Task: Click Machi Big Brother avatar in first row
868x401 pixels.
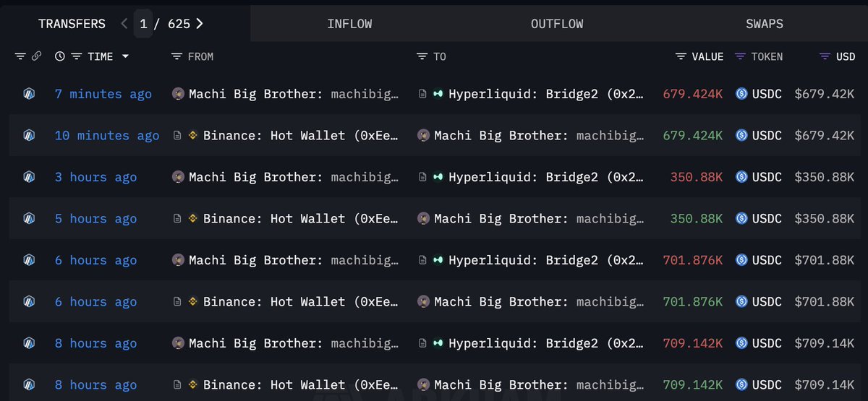Action: pos(178,94)
